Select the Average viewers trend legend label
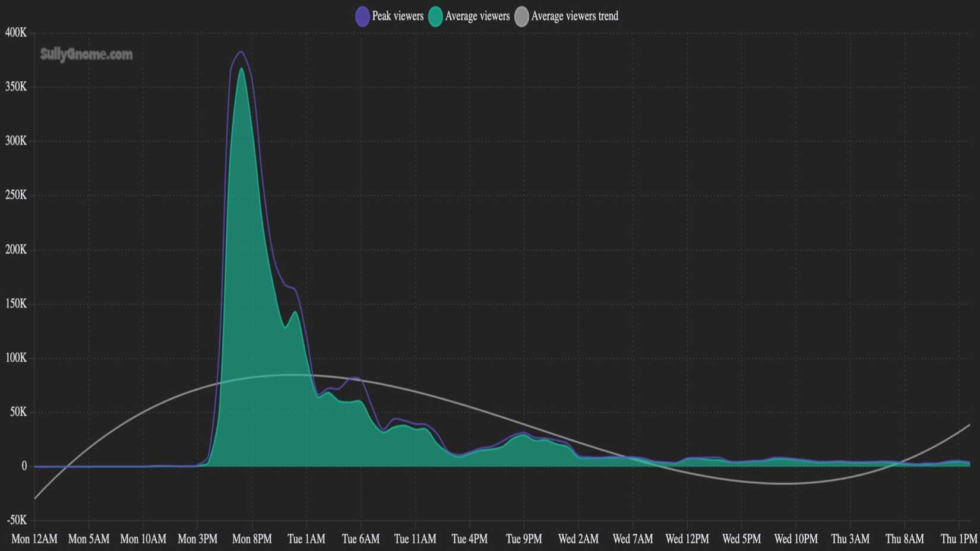 (x=574, y=16)
